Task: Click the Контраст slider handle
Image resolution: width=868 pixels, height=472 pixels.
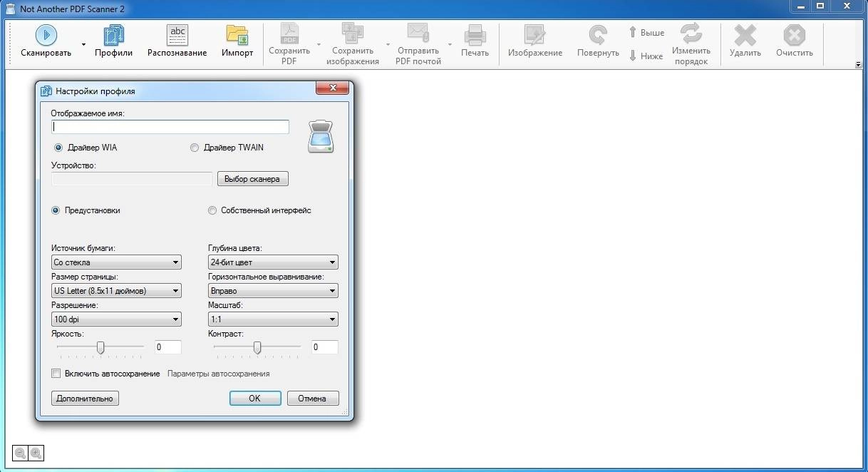Action: click(257, 347)
